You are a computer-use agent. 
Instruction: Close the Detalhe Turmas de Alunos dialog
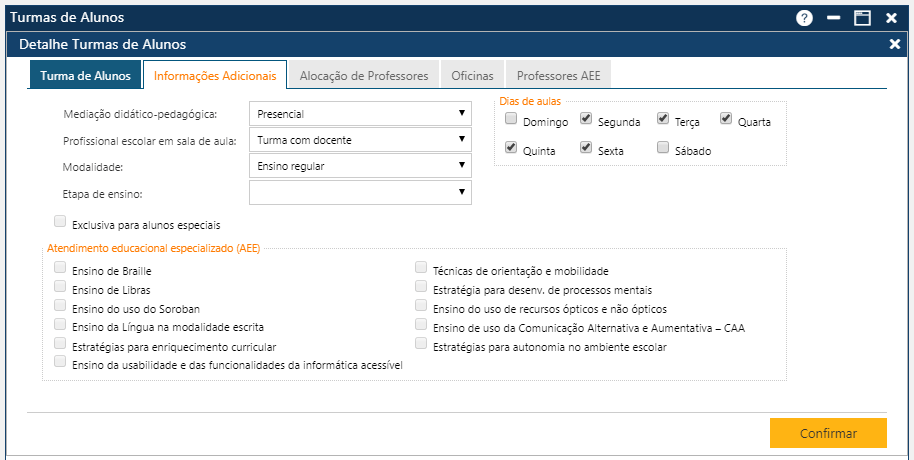pos(894,44)
